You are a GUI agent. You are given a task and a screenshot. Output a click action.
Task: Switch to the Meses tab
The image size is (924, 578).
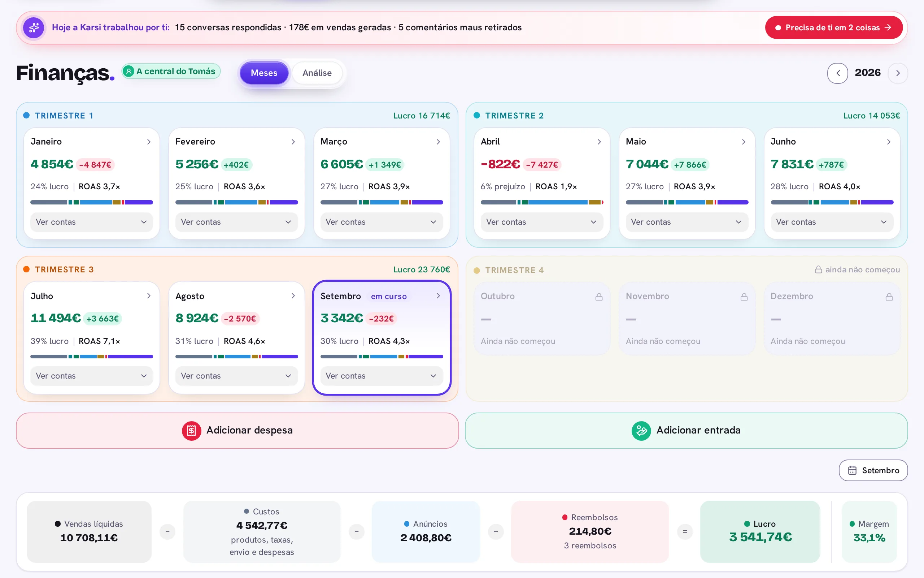pyautogui.click(x=264, y=73)
